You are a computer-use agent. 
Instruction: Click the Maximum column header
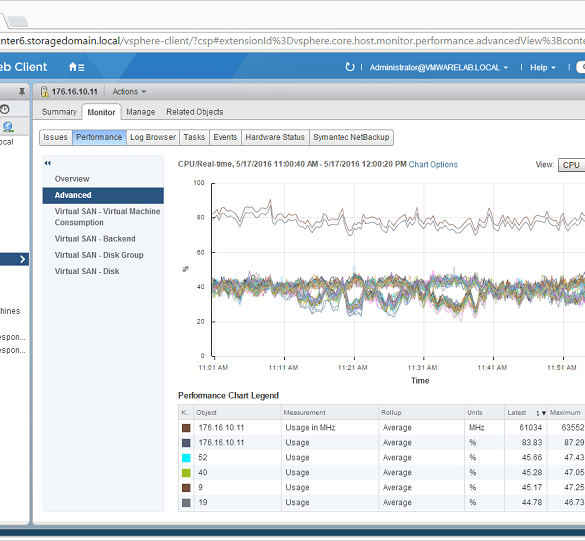(x=566, y=412)
